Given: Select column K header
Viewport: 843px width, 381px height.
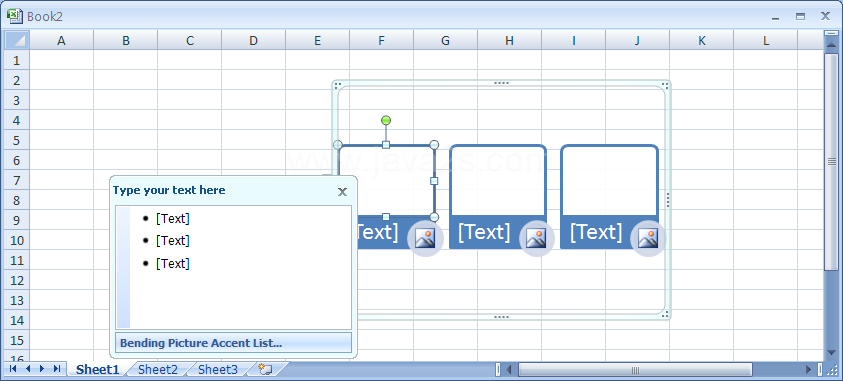Looking at the screenshot, I should 702,40.
